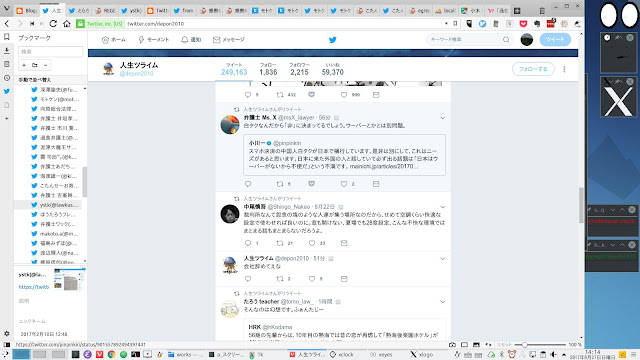Like the 弁護士 Ms. X tweet

pyautogui.click(x=344, y=184)
